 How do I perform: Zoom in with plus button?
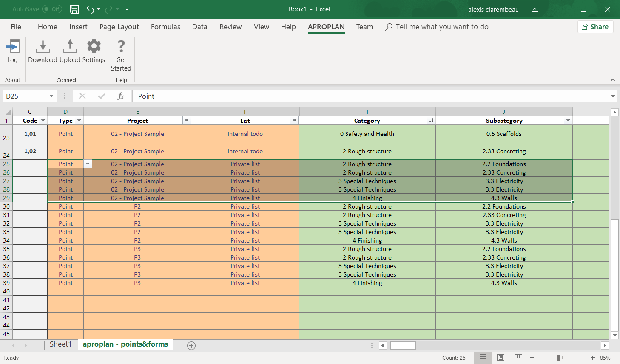(593, 358)
